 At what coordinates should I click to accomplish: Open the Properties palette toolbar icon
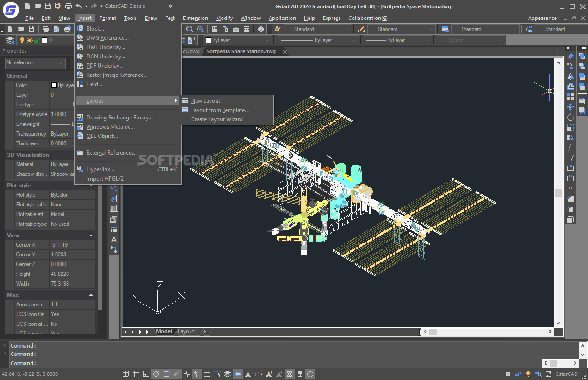tap(215, 29)
